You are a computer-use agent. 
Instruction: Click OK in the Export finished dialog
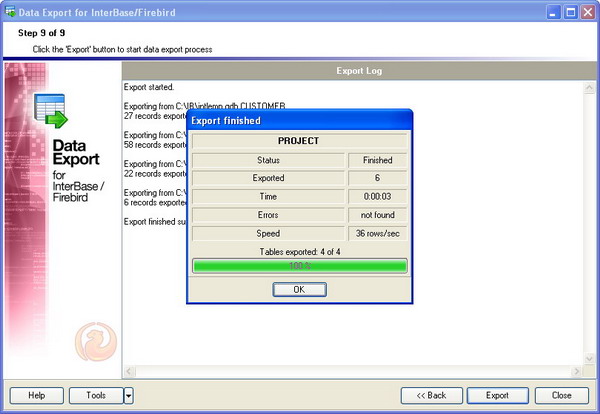(299, 289)
